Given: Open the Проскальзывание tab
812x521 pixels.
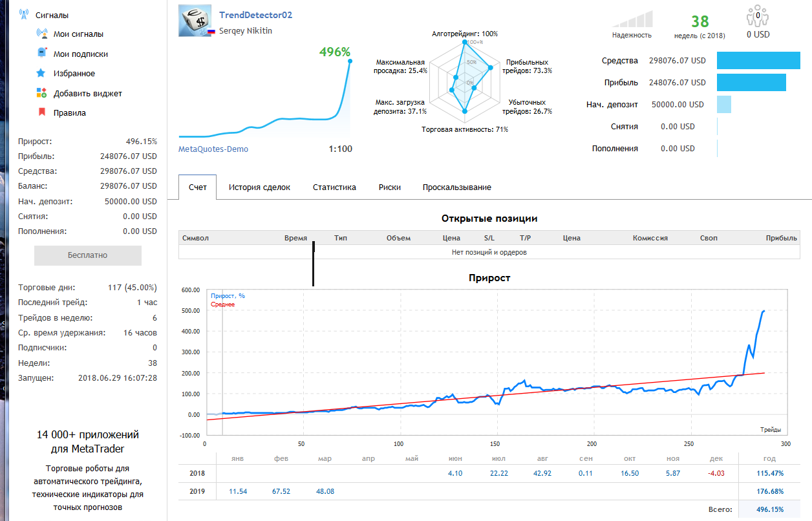Looking at the screenshot, I should 457,187.
